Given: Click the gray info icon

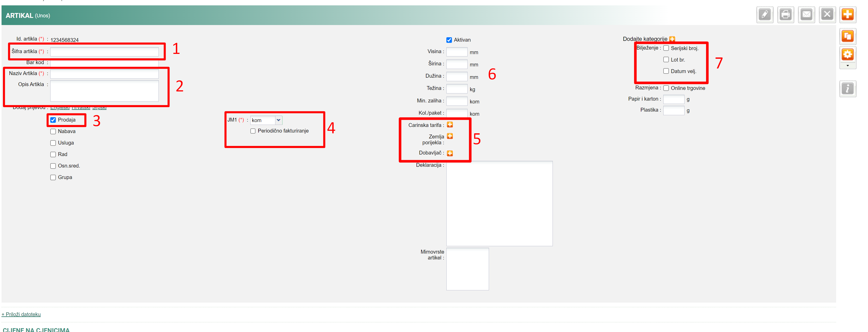Looking at the screenshot, I should pyautogui.click(x=847, y=89).
